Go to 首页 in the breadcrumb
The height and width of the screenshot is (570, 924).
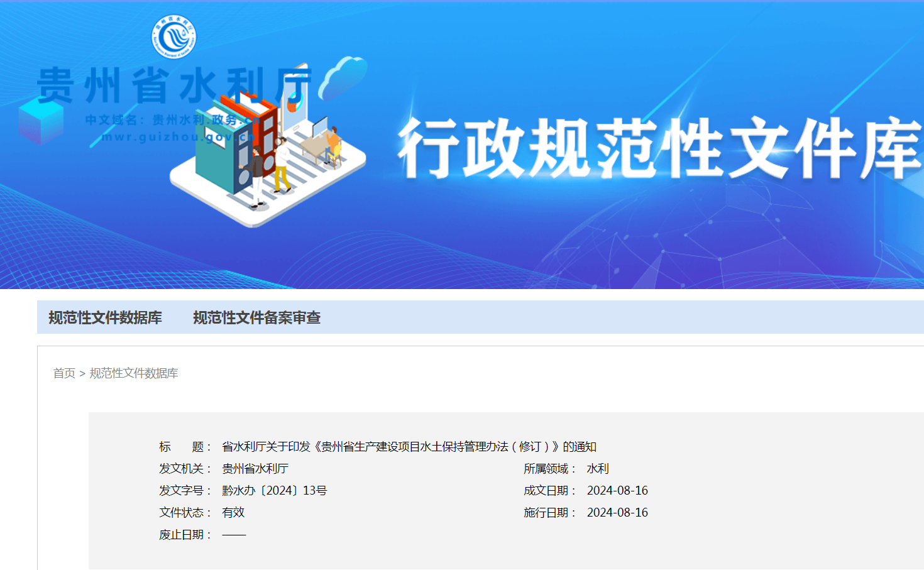coord(64,373)
